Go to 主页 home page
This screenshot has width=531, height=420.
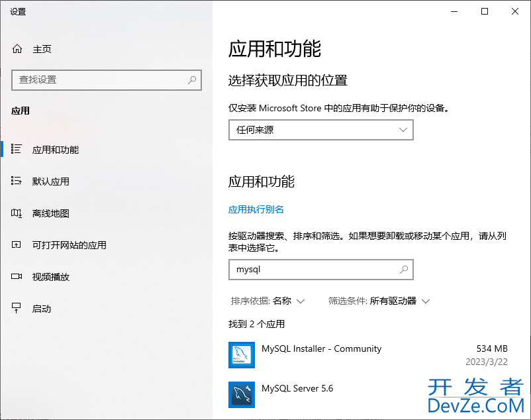point(42,49)
